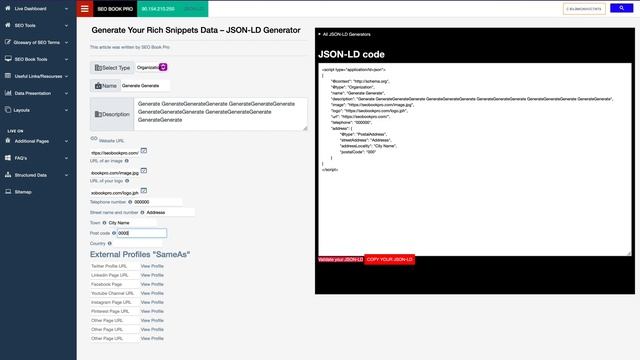The image size is (640, 360).
Task: Click the Additional Pages icon
Action: point(8,141)
